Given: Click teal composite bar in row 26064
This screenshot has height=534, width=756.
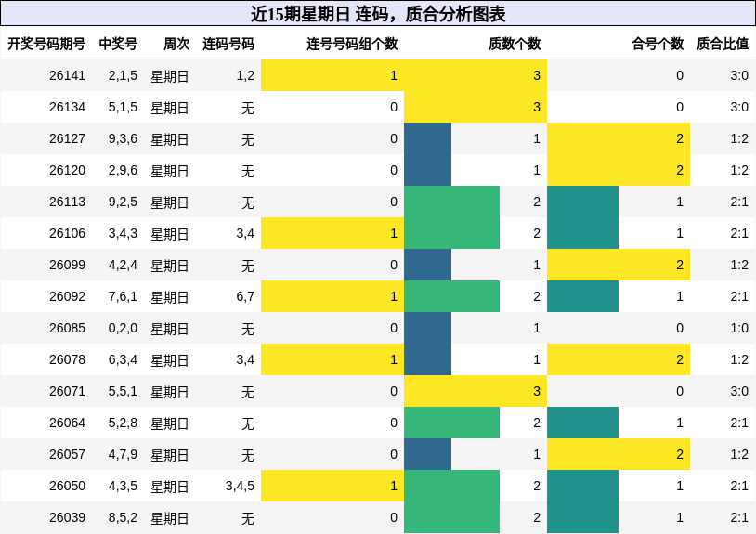Looking at the screenshot, I should click(x=582, y=423).
